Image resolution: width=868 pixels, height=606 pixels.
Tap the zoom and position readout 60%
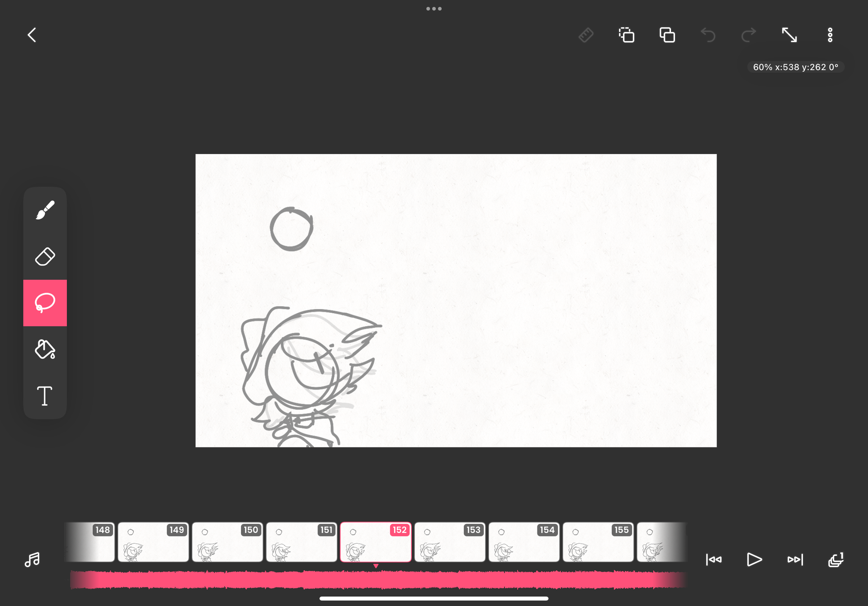click(796, 67)
